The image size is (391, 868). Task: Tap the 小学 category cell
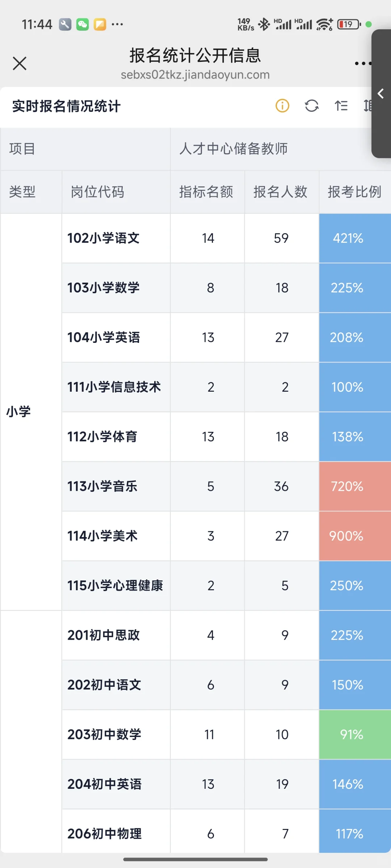coord(19,411)
